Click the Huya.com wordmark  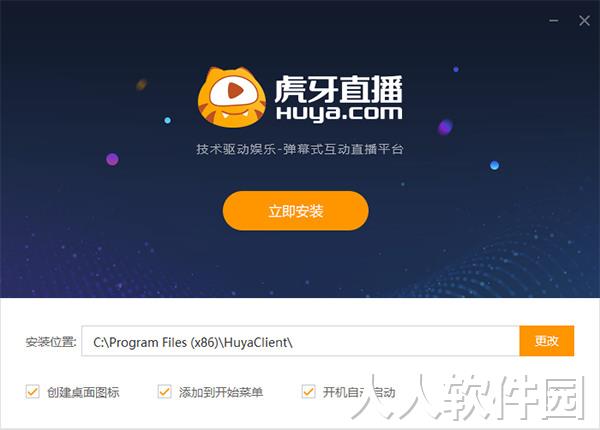[x=339, y=114]
